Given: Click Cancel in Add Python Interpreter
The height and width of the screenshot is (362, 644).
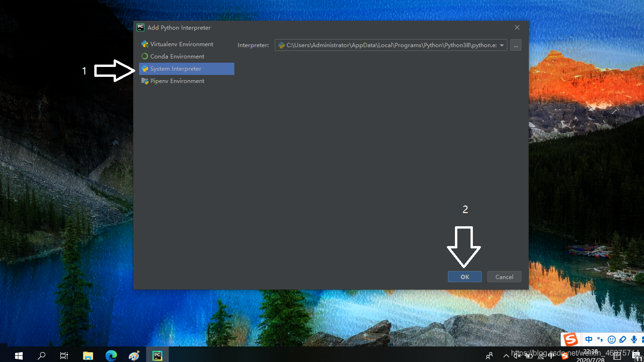Looking at the screenshot, I should (x=504, y=277).
